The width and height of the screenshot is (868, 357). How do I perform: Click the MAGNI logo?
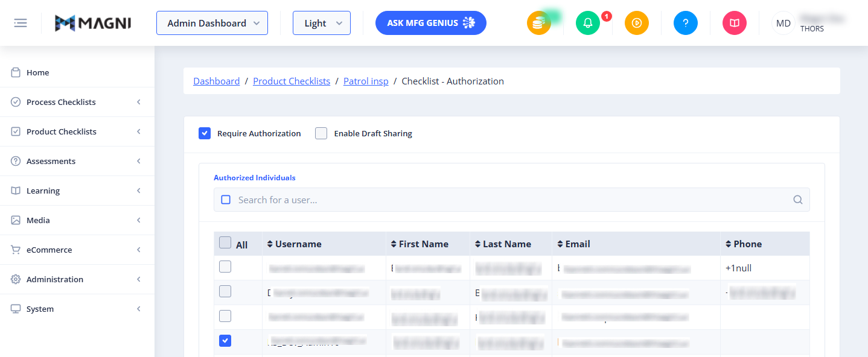(92, 24)
